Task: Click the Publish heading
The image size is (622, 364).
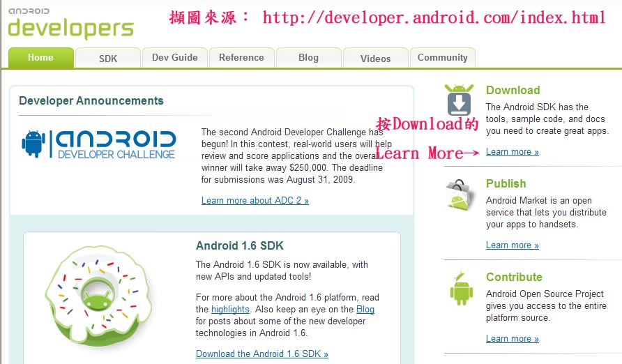Action: click(506, 183)
